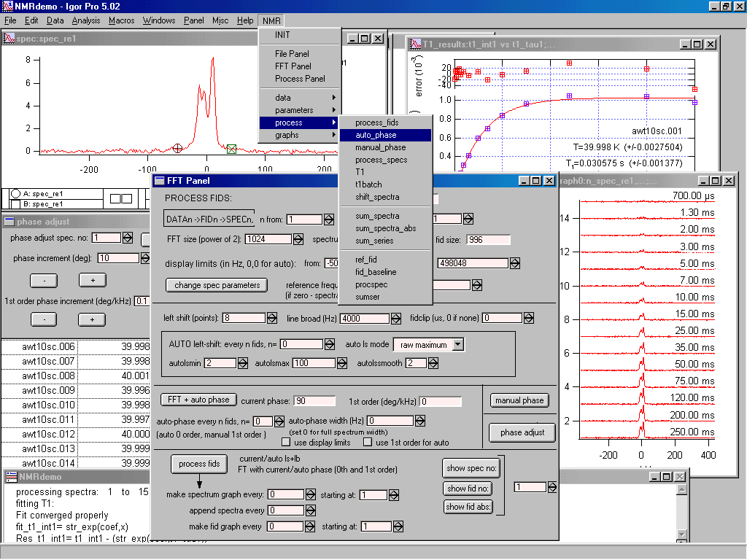The width and height of the screenshot is (747, 560).
Task: Enable the 'use display limits' checkbox
Action: pos(287,443)
